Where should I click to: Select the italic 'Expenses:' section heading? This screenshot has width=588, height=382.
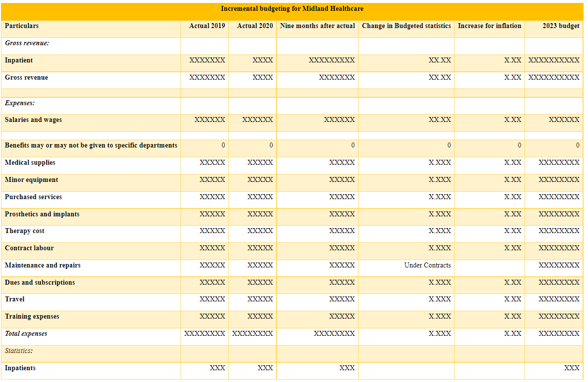(x=20, y=103)
